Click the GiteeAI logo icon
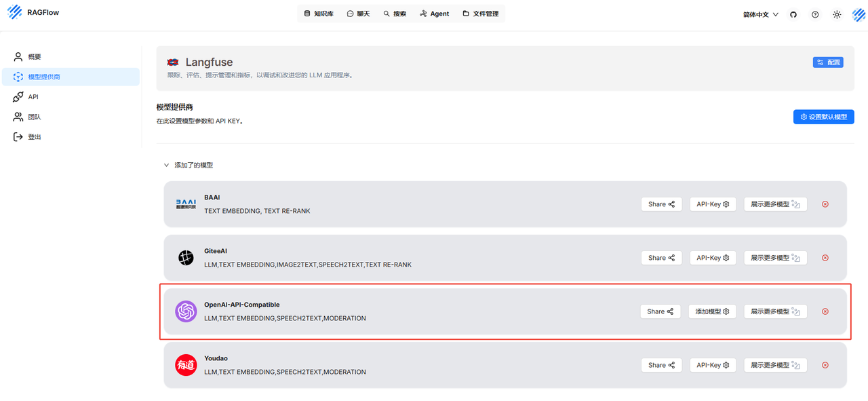The image size is (868, 401). [x=186, y=258]
